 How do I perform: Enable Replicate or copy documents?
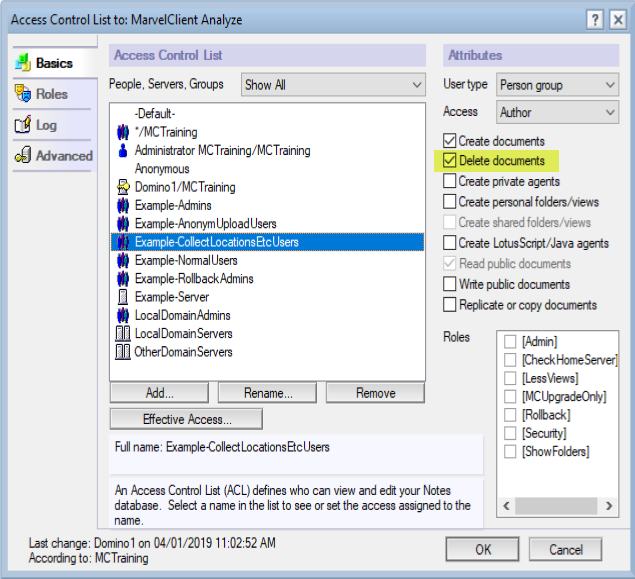click(x=450, y=304)
